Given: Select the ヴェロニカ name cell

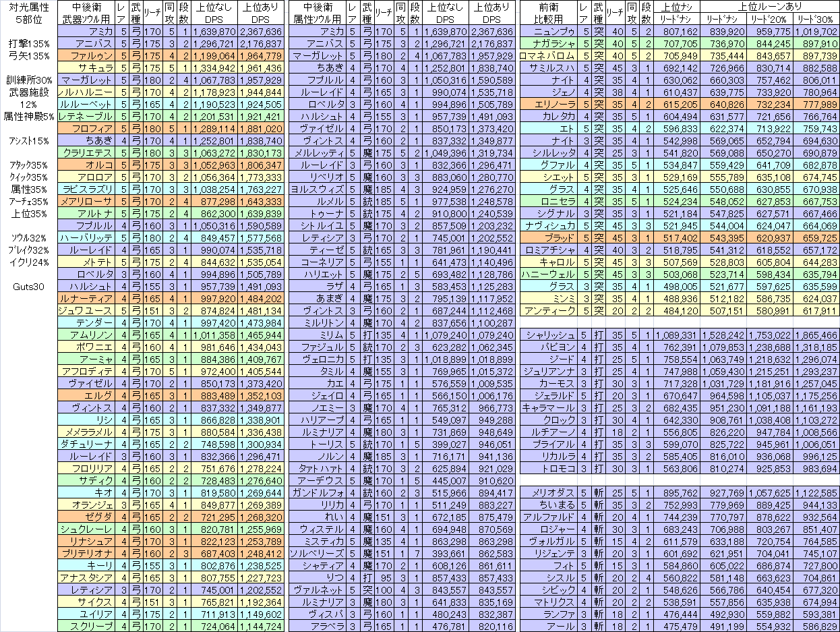Looking at the screenshot, I should tap(318, 360).
